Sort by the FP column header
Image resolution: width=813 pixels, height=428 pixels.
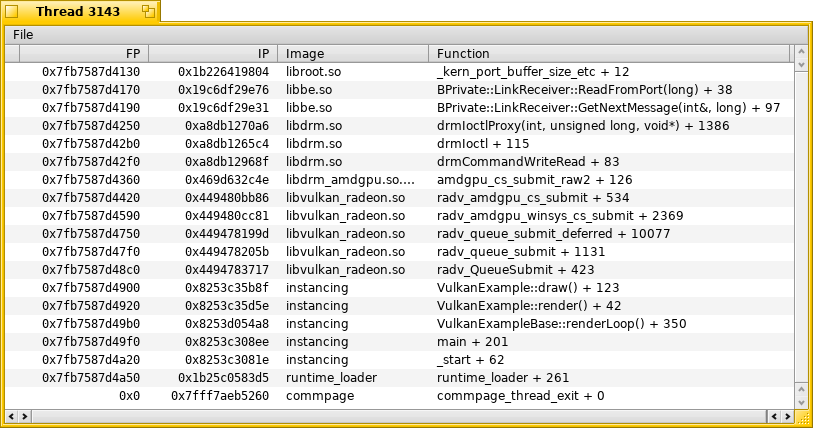[x=84, y=54]
